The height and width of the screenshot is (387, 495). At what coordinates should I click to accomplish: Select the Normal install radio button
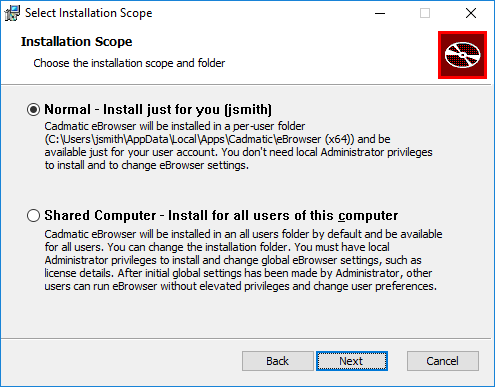(x=33, y=109)
